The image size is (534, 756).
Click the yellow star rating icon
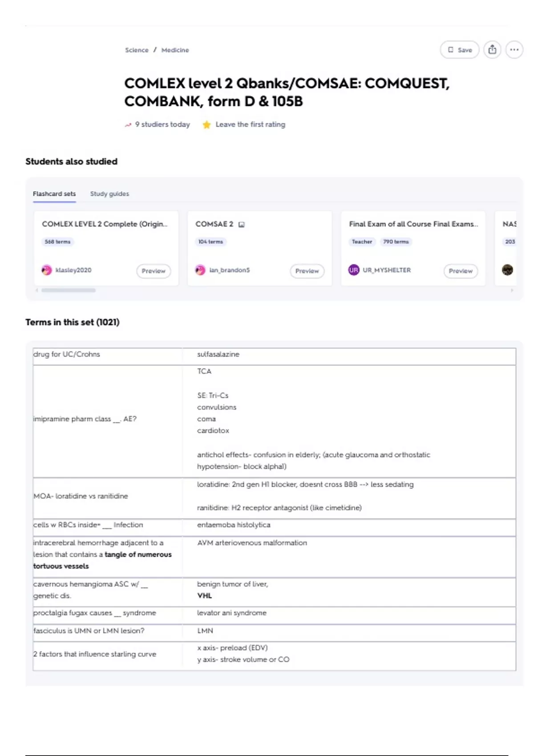click(x=206, y=125)
